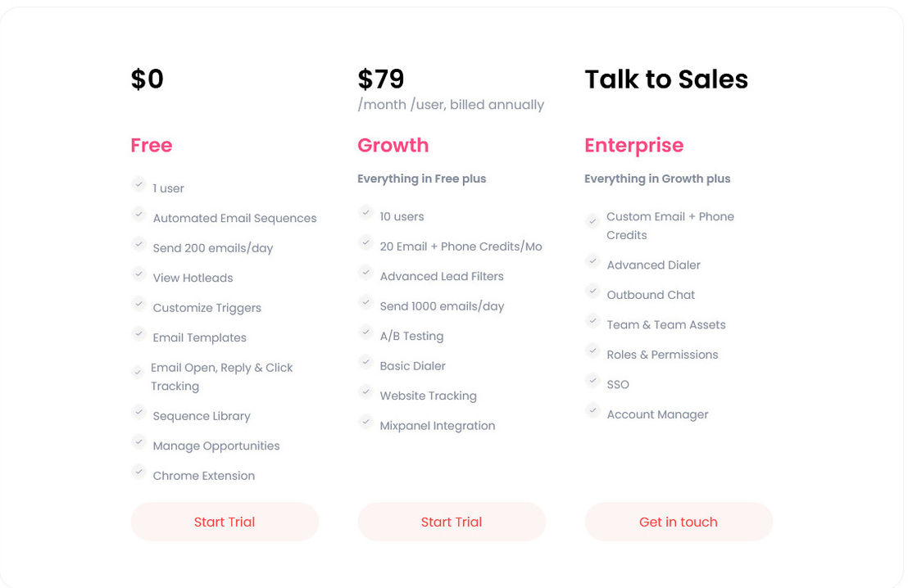Click the checkmark next to Automated Email Sequences
This screenshot has height=588, width=908.
[x=138, y=214]
